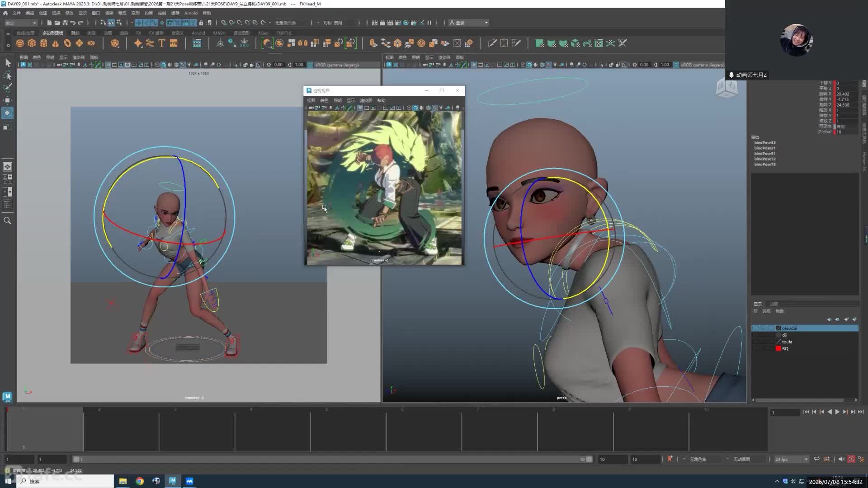Open the login account dropdown

pos(469,23)
